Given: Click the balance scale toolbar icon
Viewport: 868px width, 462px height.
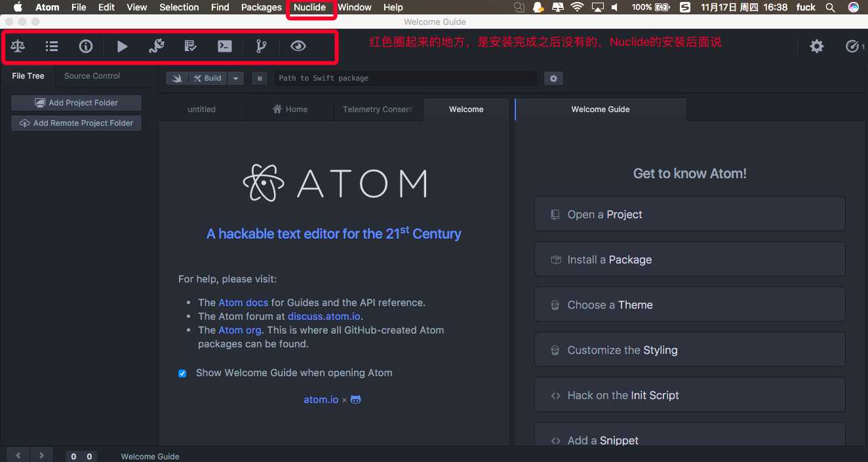Looking at the screenshot, I should pos(18,47).
